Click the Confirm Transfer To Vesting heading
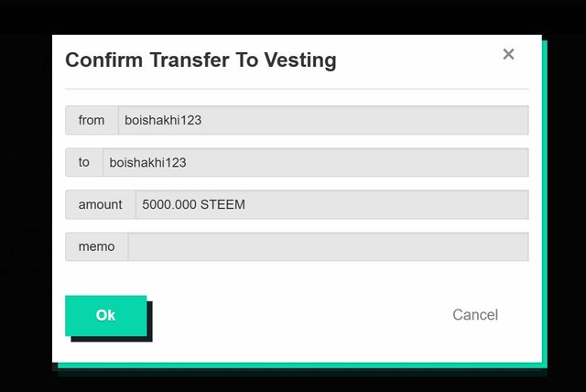This screenshot has width=586, height=392. (x=201, y=60)
